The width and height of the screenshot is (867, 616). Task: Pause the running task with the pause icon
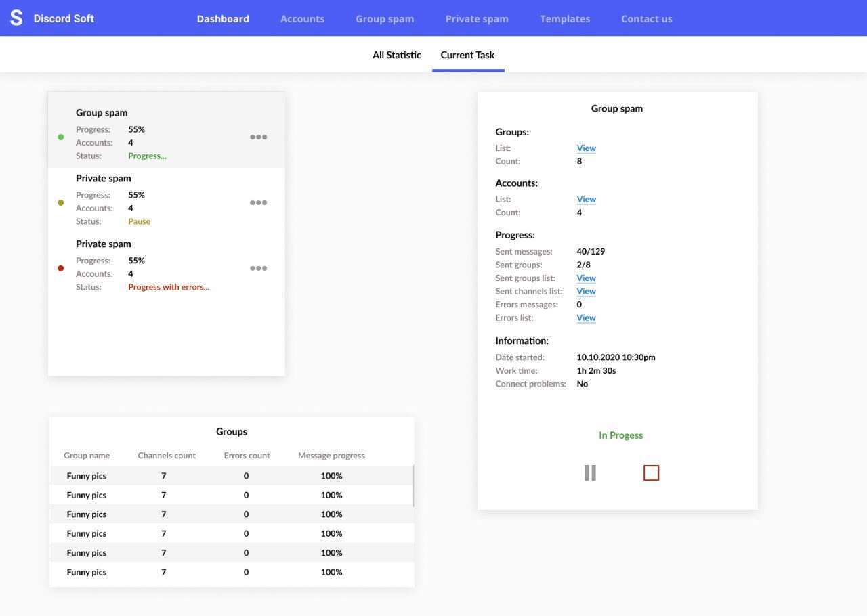point(590,472)
